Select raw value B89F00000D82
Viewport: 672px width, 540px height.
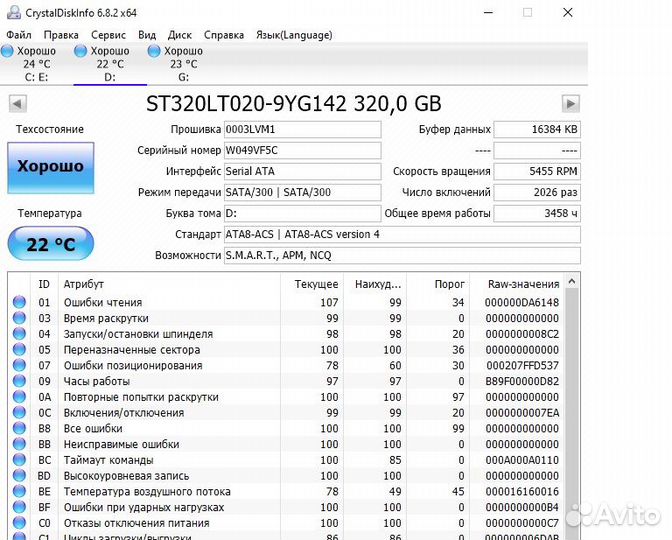tap(522, 381)
